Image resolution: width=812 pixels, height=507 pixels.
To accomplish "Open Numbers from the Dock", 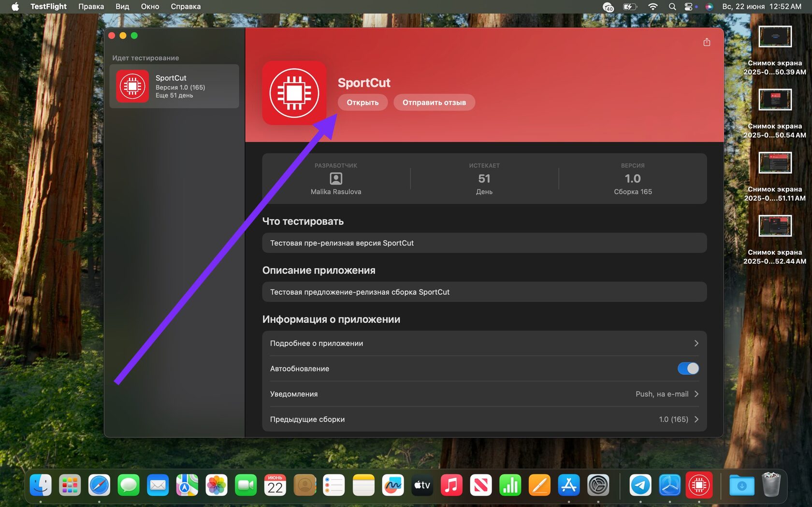I will pos(510,485).
